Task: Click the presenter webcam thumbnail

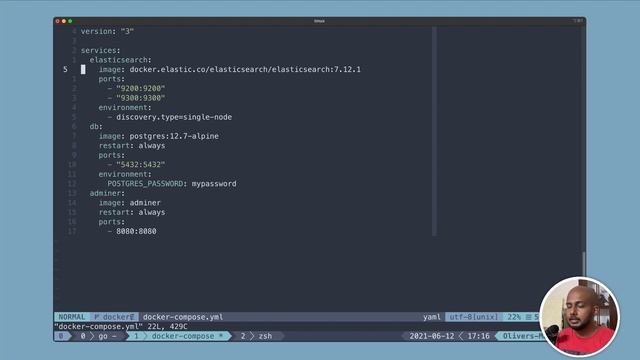Action: 580,317
